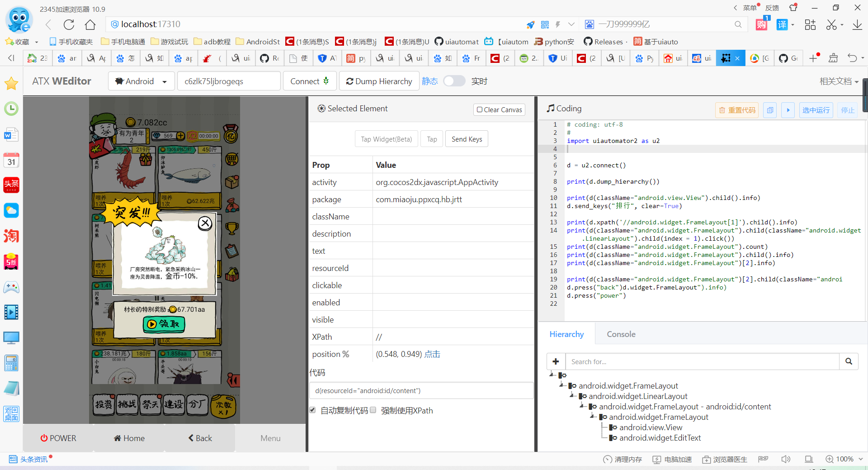868x470 pixels.
Task: Click the Tap Widget(Beta) button
Action: point(386,139)
